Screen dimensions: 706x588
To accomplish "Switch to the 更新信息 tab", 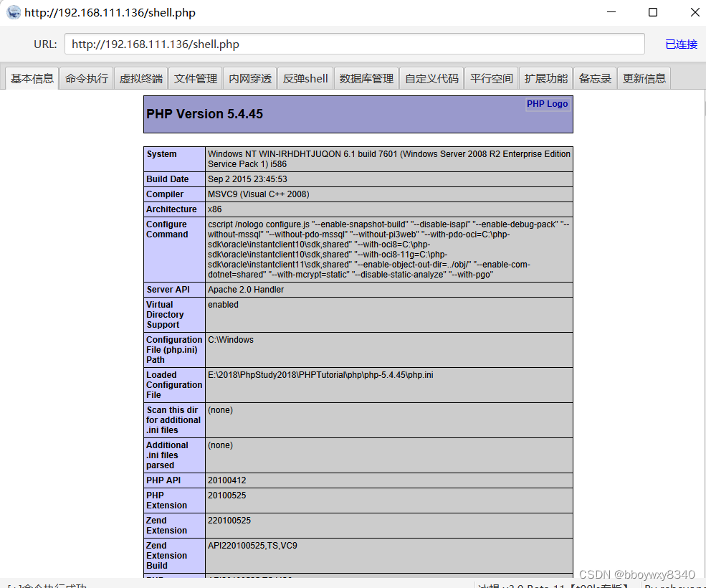I will 644,78.
